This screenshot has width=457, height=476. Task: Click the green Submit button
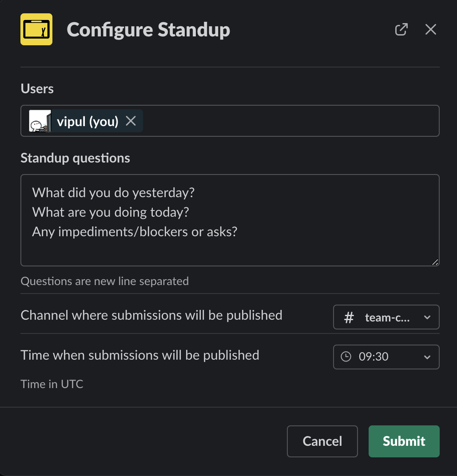point(404,441)
